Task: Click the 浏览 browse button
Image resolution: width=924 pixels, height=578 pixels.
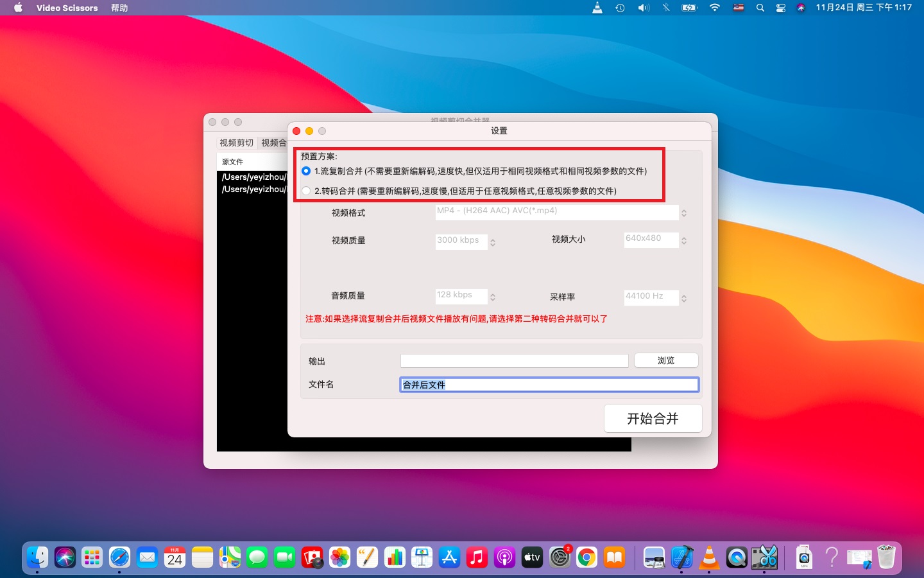Action: coord(666,361)
